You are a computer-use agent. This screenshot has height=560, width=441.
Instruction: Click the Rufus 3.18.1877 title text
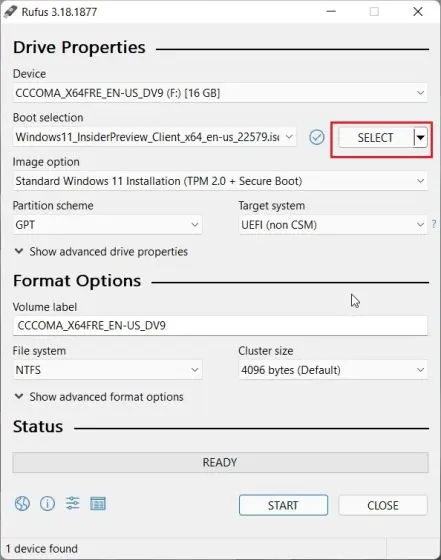pyautogui.click(x=59, y=12)
